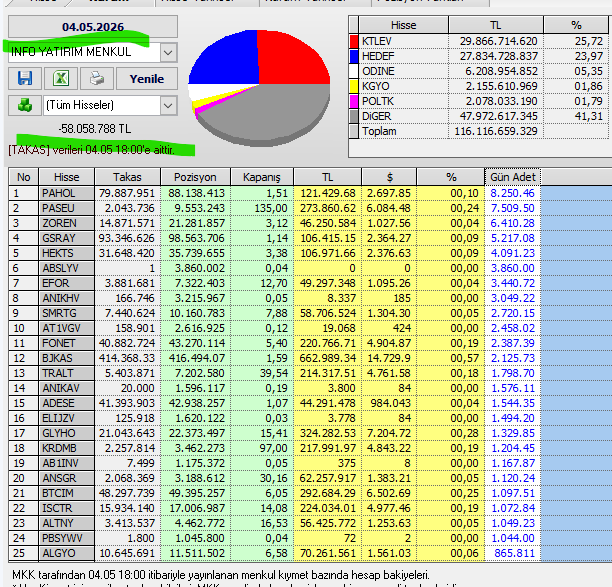Image resolution: width=612 pixels, height=587 pixels.
Task: Select the KRDMB stock cell
Action: point(67,448)
